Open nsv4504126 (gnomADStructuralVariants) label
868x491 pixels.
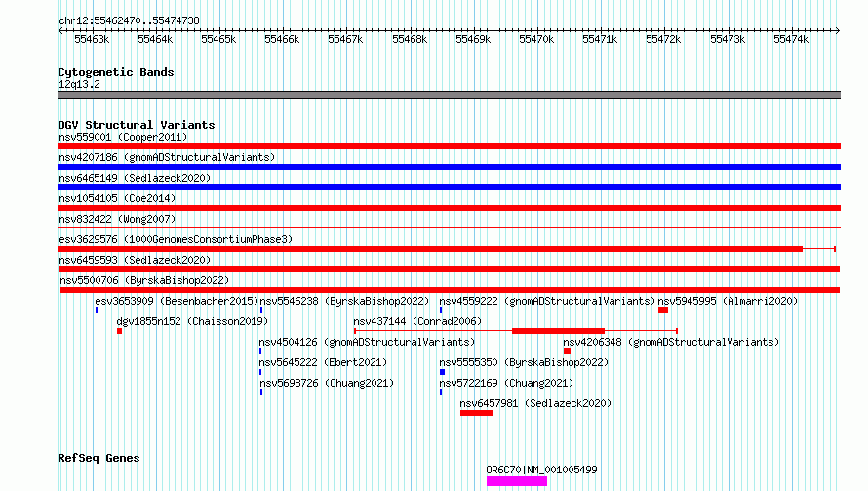367,342
